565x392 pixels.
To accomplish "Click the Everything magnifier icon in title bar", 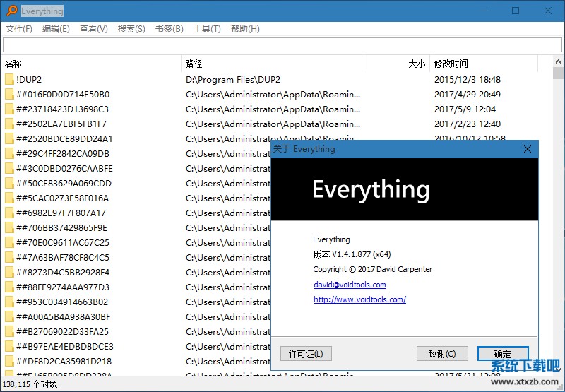I will click(11, 11).
